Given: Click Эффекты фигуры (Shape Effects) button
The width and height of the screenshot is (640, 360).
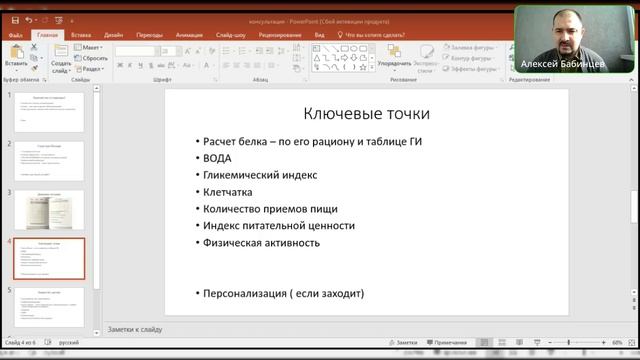Looking at the screenshot, I should coord(471,69).
